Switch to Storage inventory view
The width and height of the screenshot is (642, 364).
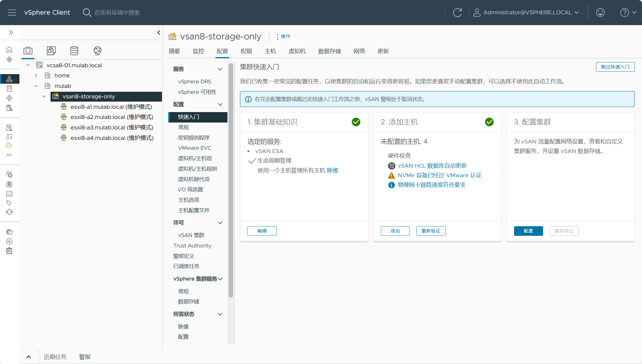coord(74,51)
